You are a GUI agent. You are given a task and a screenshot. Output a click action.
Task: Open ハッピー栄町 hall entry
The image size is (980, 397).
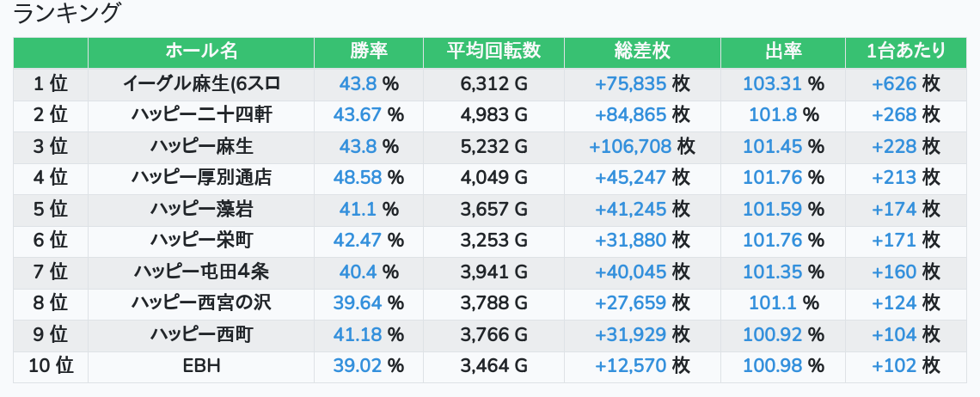click(x=201, y=241)
